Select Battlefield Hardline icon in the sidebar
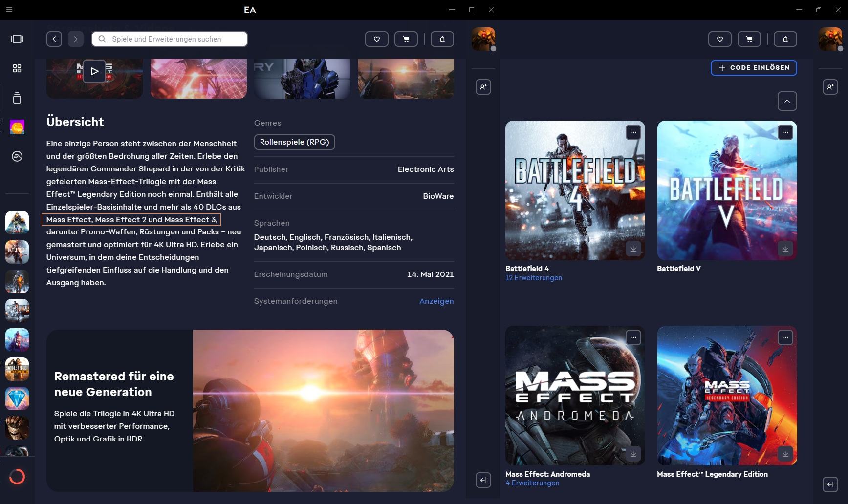The width and height of the screenshot is (848, 504). pos(17,369)
